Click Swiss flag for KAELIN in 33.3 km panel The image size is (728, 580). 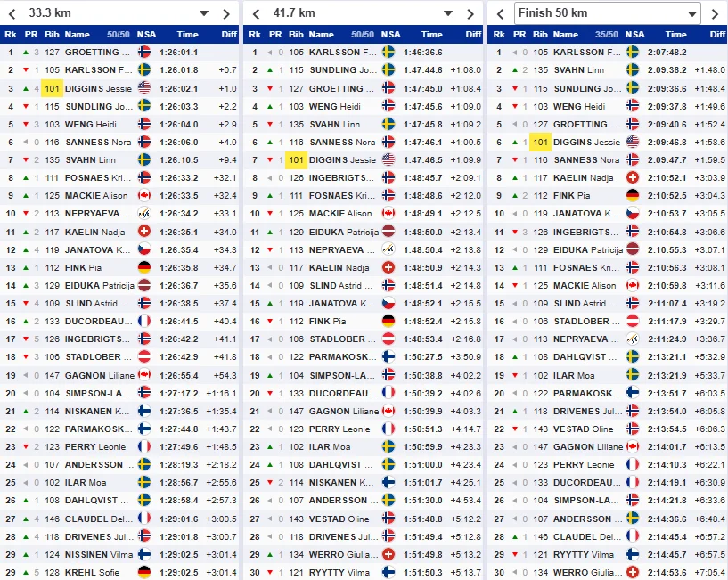coord(144,232)
